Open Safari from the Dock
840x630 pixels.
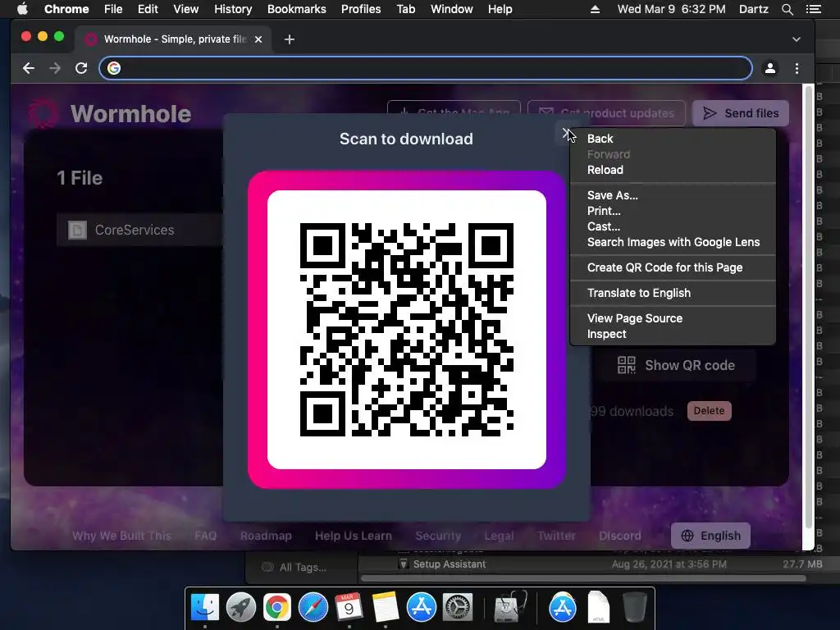click(x=313, y=607)
